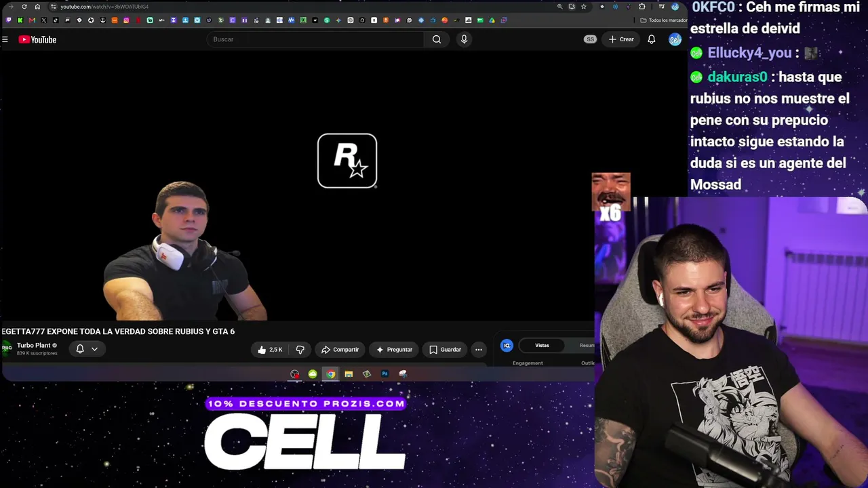Image resolution: width=868 pixels, height=488 pixels.
Task: Save video with the Guardar button
Action: pyautogui.click(x=446, y=350)
